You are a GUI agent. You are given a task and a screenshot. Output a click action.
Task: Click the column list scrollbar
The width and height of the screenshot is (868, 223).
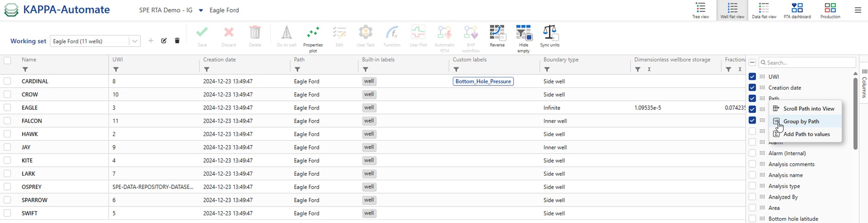pos(856,113)
